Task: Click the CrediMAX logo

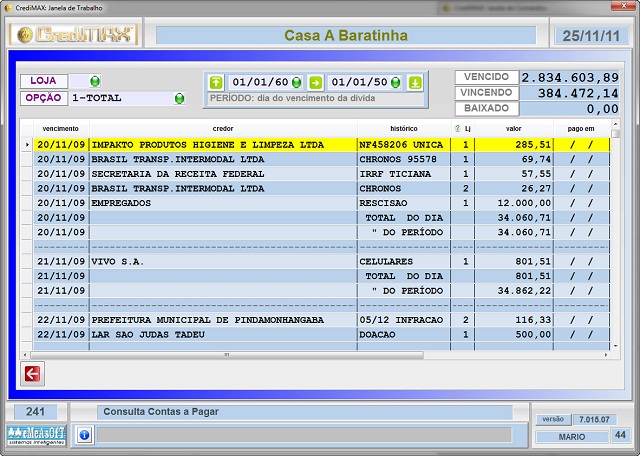Action: point(74,35)
